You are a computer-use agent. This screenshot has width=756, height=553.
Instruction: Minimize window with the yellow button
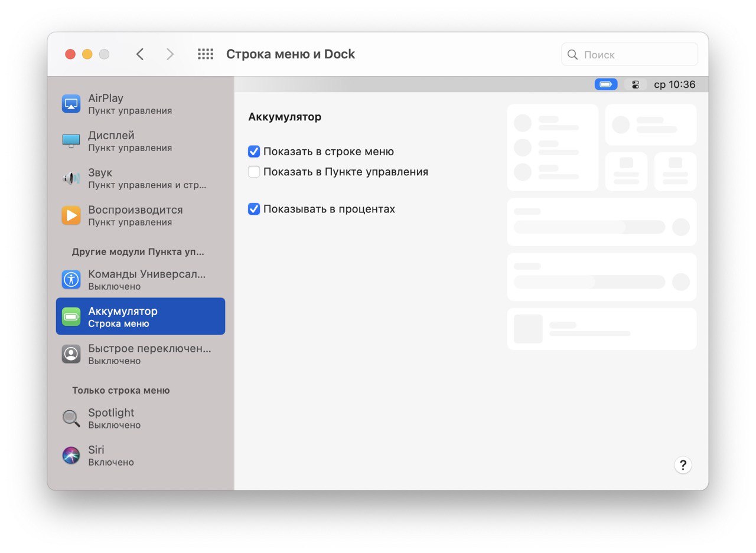coord(87,54)
